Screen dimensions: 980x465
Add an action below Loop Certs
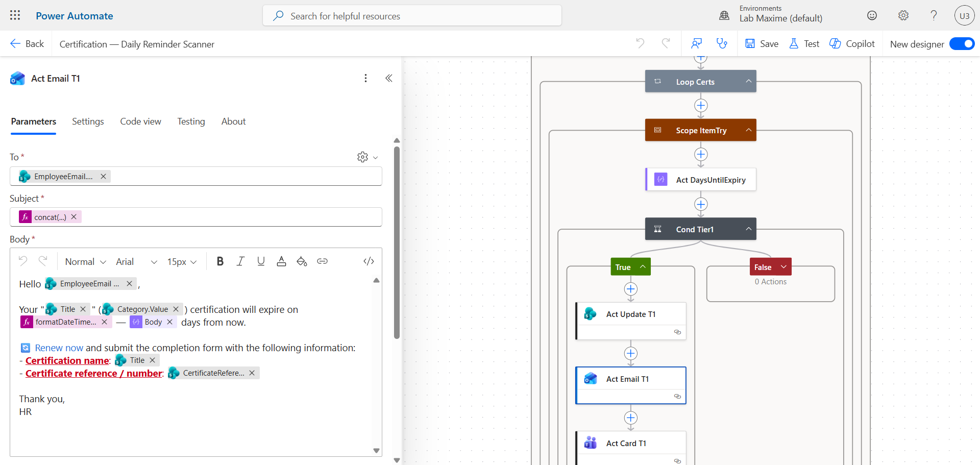(x=701, y=106)
